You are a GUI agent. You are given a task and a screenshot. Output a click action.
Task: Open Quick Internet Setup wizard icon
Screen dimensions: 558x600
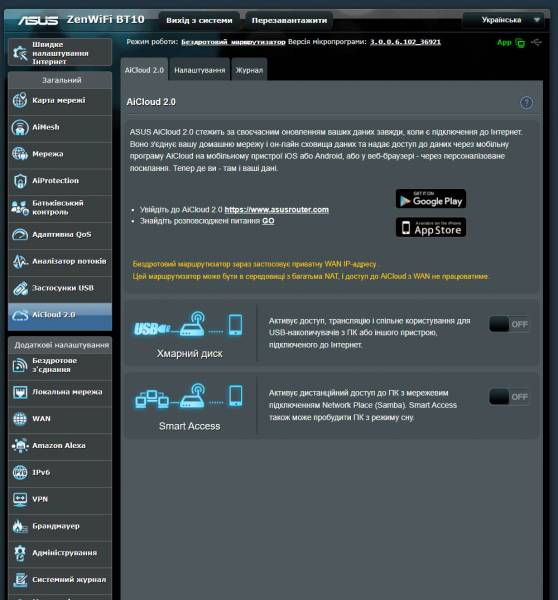coord(20,53)
